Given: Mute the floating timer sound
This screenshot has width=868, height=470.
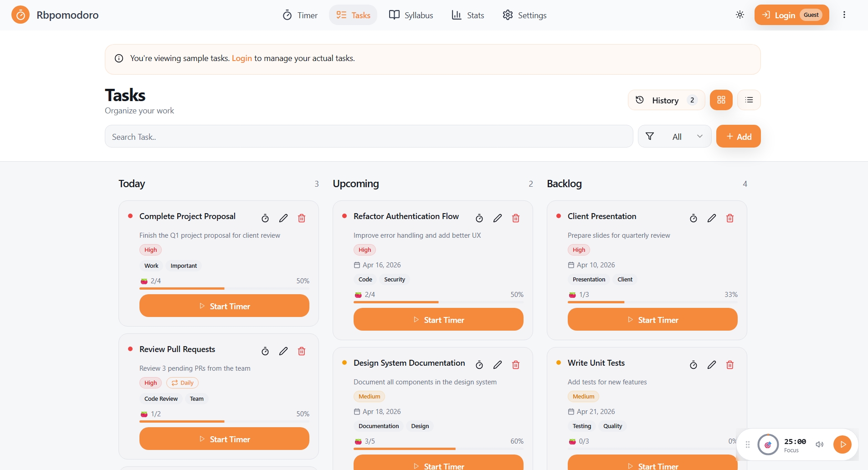Looking at the screenshot, I should (820, 444).
